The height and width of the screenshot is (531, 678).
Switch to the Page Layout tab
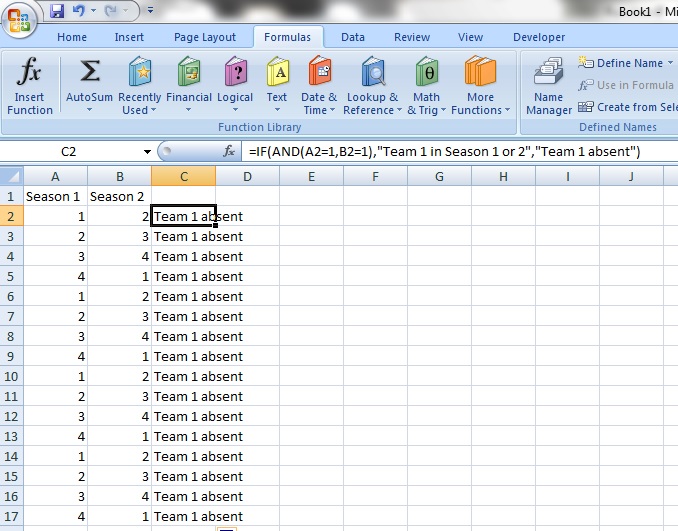coord(204,37)
